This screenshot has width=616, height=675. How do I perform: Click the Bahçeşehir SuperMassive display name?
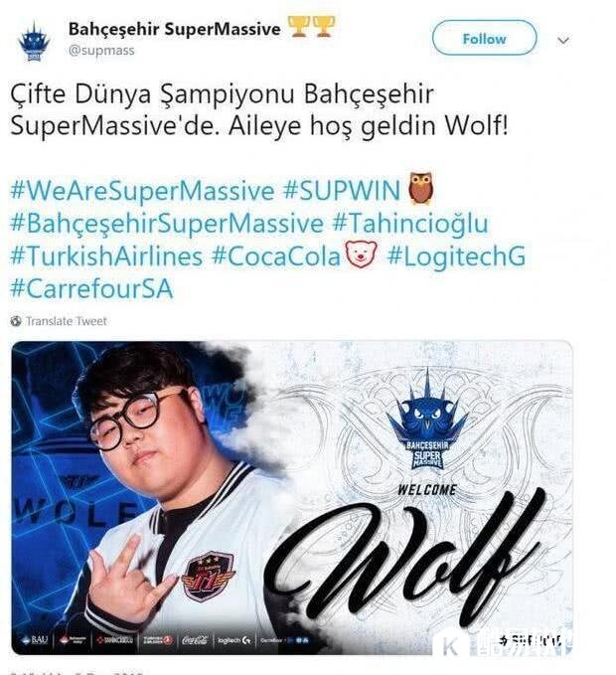point(174,29)
